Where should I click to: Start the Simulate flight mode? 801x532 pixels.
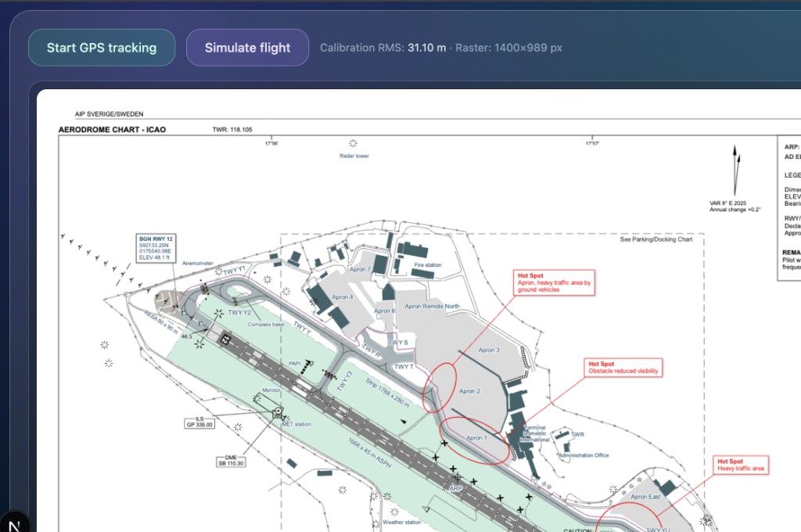[247, 48]
